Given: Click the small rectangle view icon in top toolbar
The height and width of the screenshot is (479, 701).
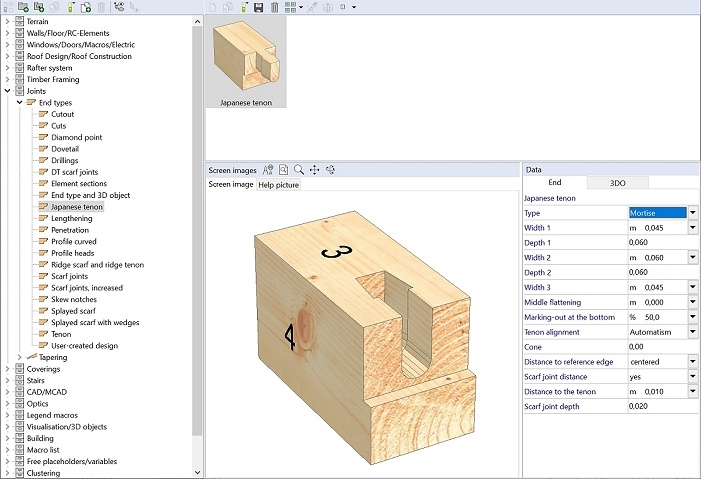Looking at the screenshot, I should tap(343, 7).
